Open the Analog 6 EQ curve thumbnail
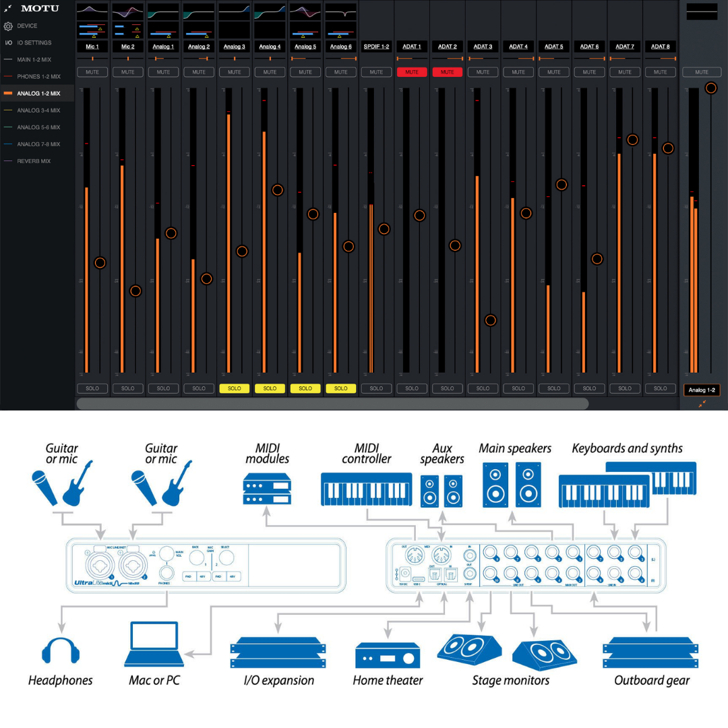Viewport: 728px width, 728px height. (x=341, y=11)
